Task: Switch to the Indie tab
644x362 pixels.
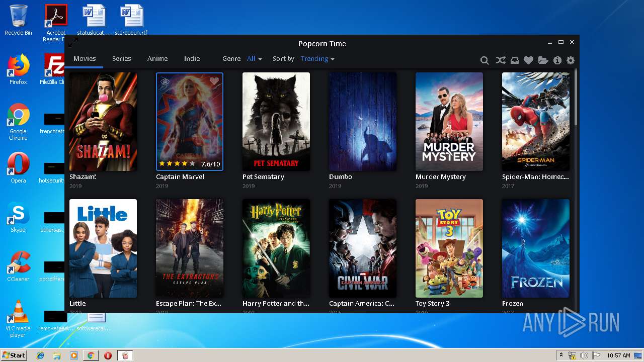Action: (x=192, y=59)
